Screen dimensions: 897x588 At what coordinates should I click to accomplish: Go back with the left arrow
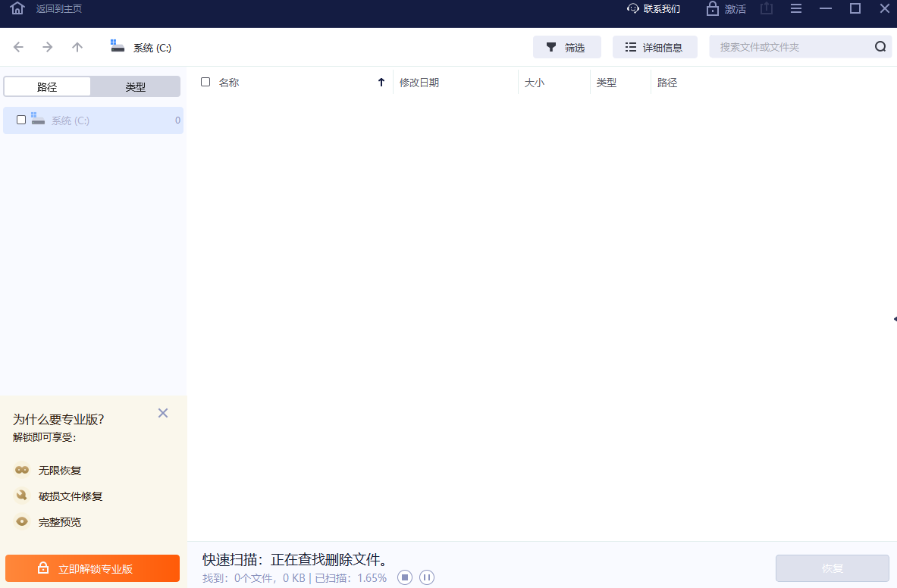coord(18,47)
